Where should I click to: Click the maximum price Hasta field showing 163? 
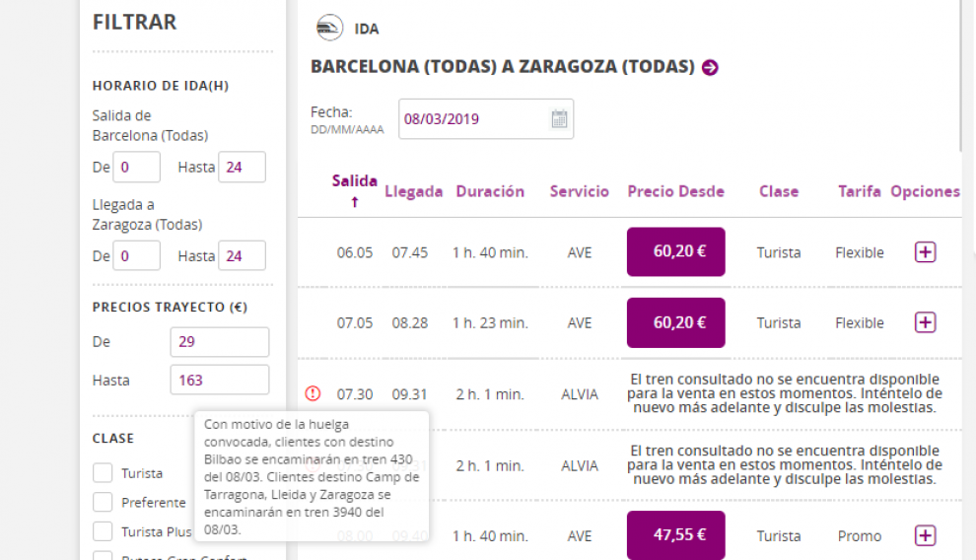coord(220,380)
